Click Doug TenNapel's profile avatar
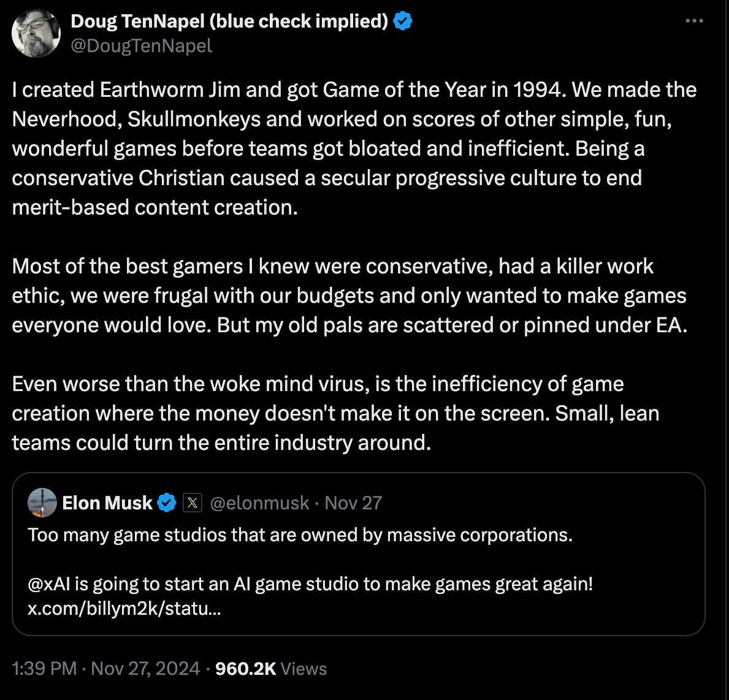Screen dimensions: 729x700 point(36,34)
